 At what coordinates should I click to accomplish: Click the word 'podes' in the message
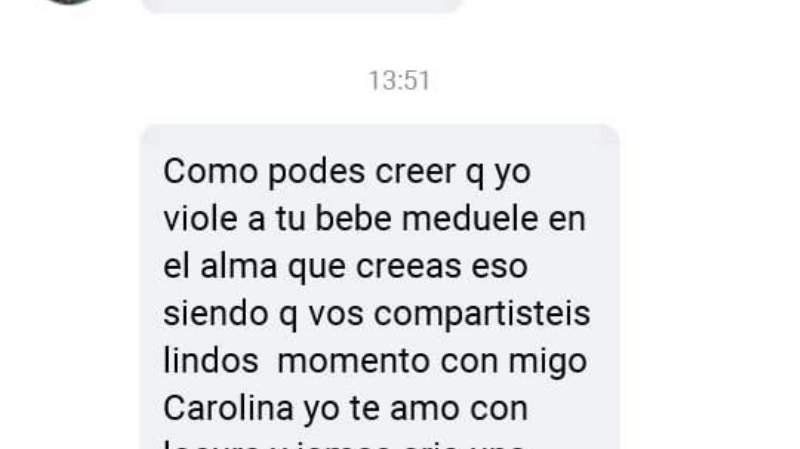pyautogui.click(x=316, y=171)
